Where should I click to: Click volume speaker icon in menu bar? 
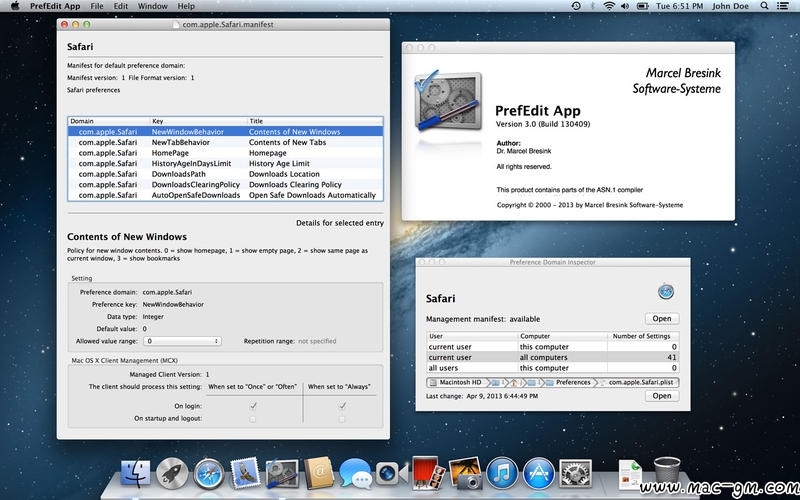pos(625,6)
